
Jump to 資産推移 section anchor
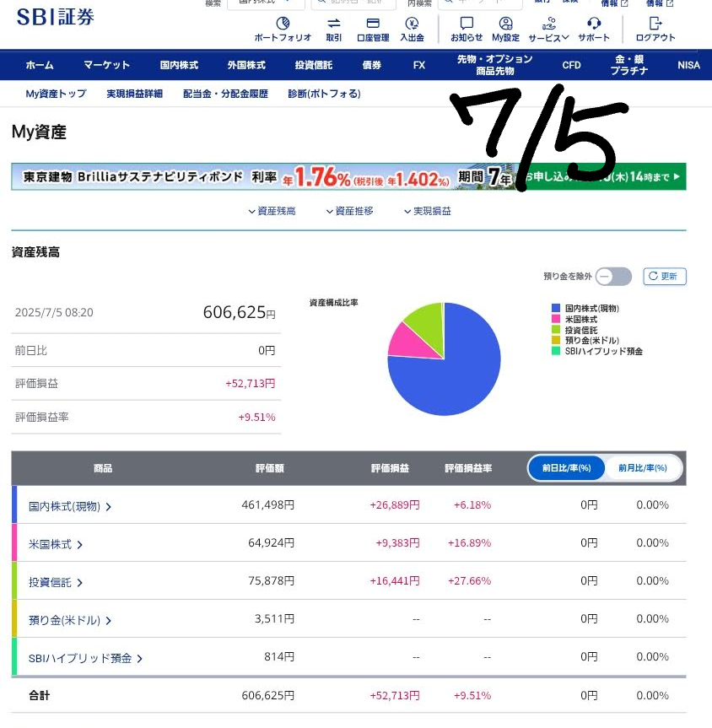pos(350,211)
